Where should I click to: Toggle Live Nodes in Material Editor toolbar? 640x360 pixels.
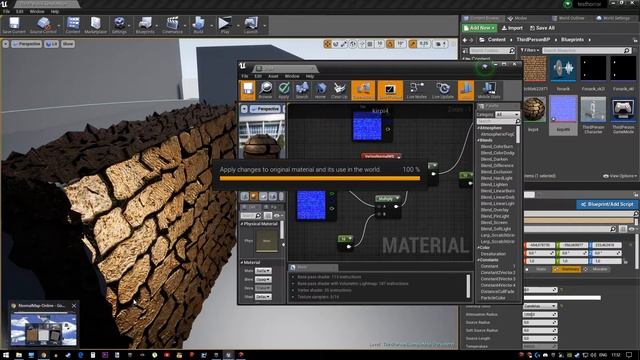[x=417, y=90]
